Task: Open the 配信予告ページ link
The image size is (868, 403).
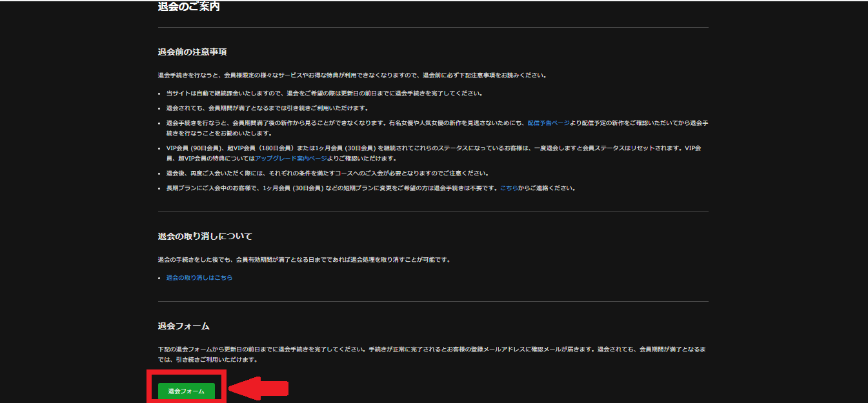Action: [549, 123]
